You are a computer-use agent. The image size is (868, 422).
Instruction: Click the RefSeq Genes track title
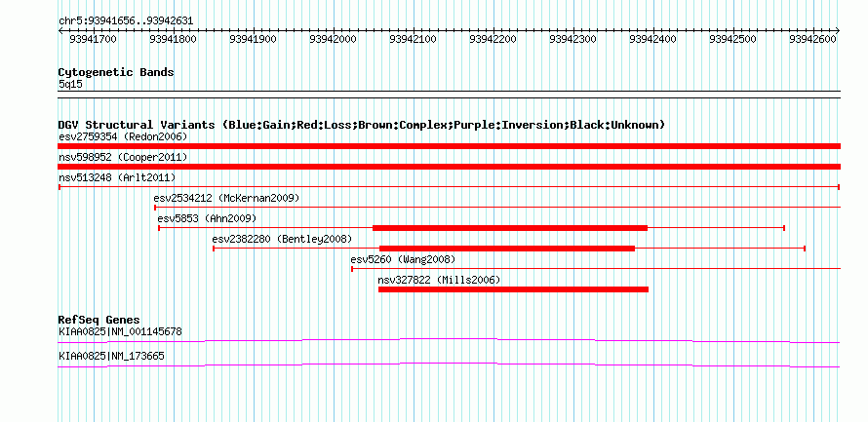point(99,321)
